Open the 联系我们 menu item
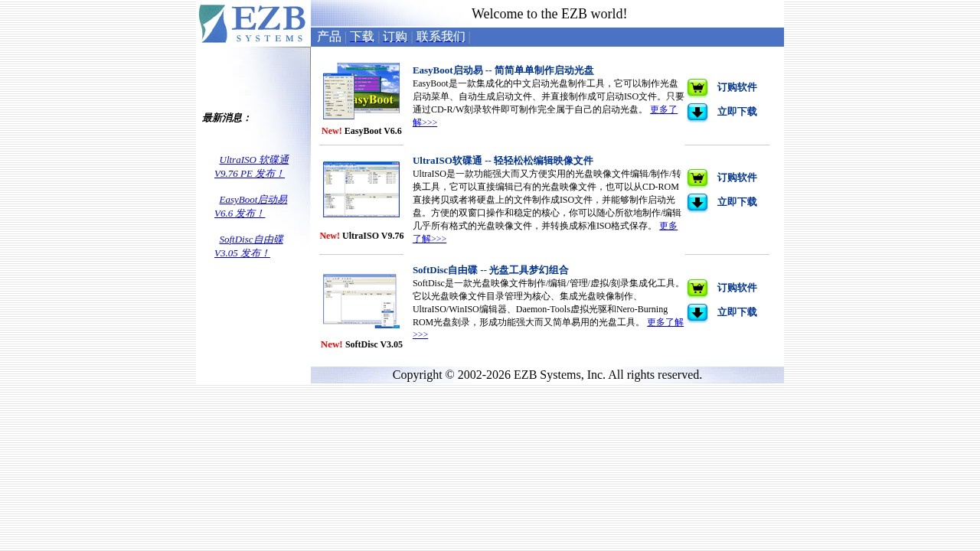This screenshot has width=980, height=551. click(441, 37)
